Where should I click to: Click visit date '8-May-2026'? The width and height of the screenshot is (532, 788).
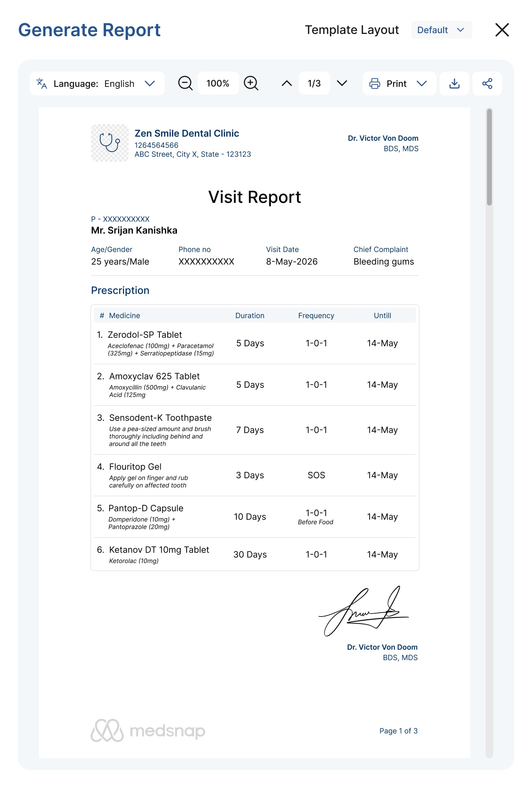tap(292, 262)
